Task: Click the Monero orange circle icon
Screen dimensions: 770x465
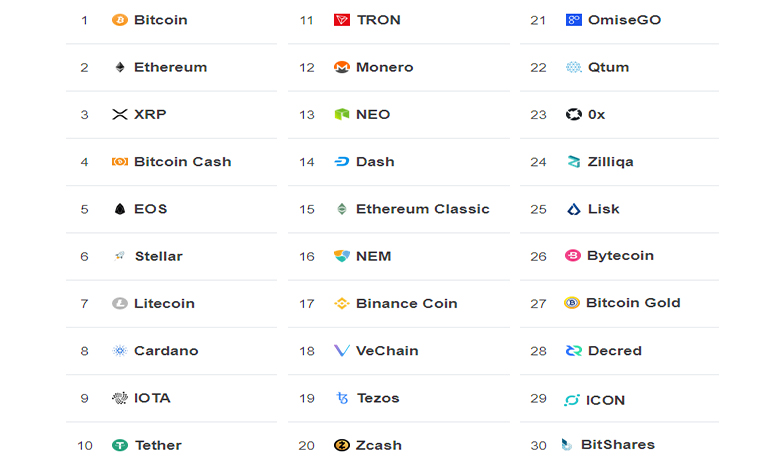Action: (342, 67)
